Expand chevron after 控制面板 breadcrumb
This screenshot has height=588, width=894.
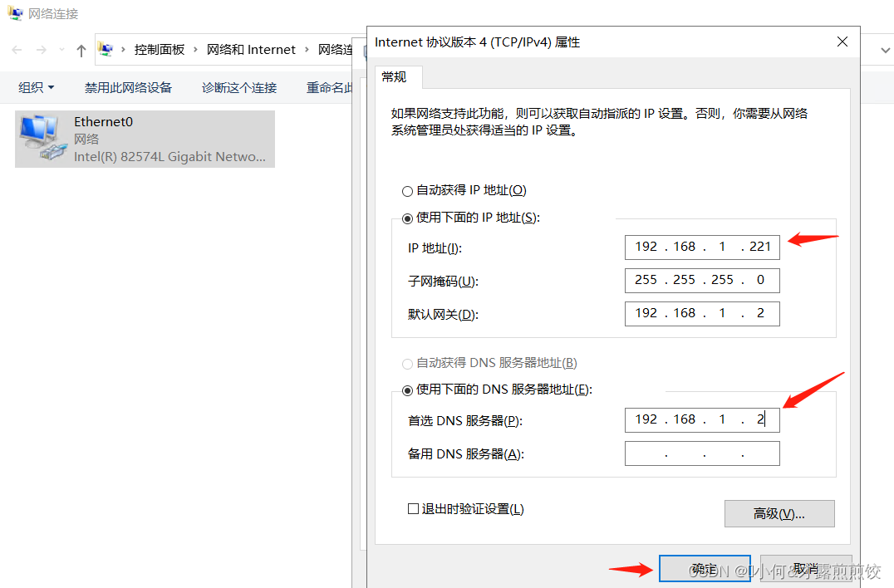(195, 50)
